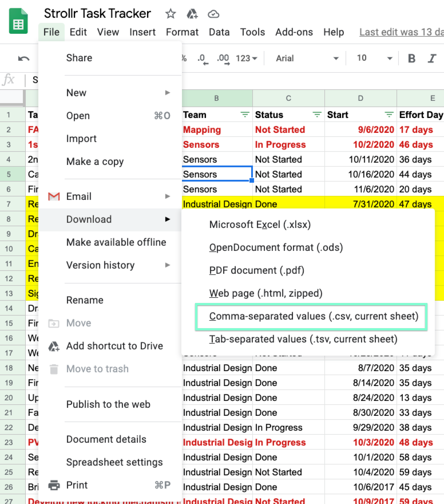This screenshot has width=444, height=504.
Task: Select Make a copy in File menu
Action: click(x=95, y=162)
